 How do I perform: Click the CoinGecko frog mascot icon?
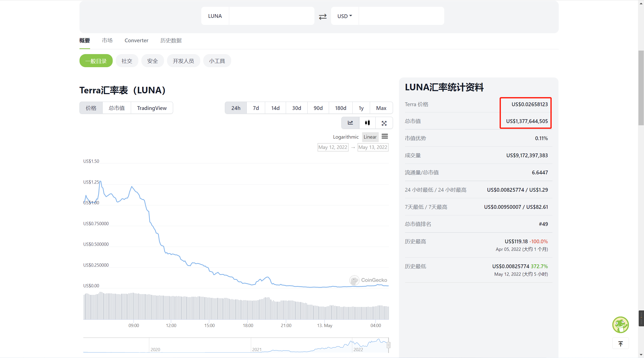pyautogui.click(x=620, y=325)
